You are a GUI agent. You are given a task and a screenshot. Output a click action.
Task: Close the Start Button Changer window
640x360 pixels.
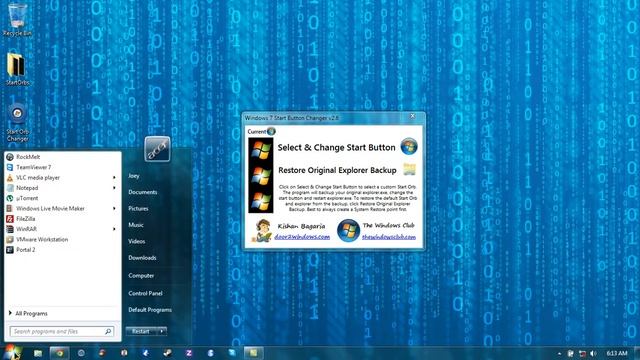(x=413, y=117)
